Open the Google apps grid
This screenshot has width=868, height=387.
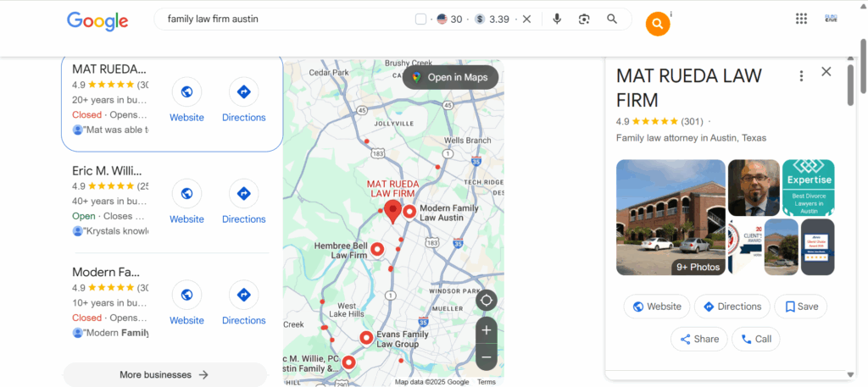(x=801, y=19)
